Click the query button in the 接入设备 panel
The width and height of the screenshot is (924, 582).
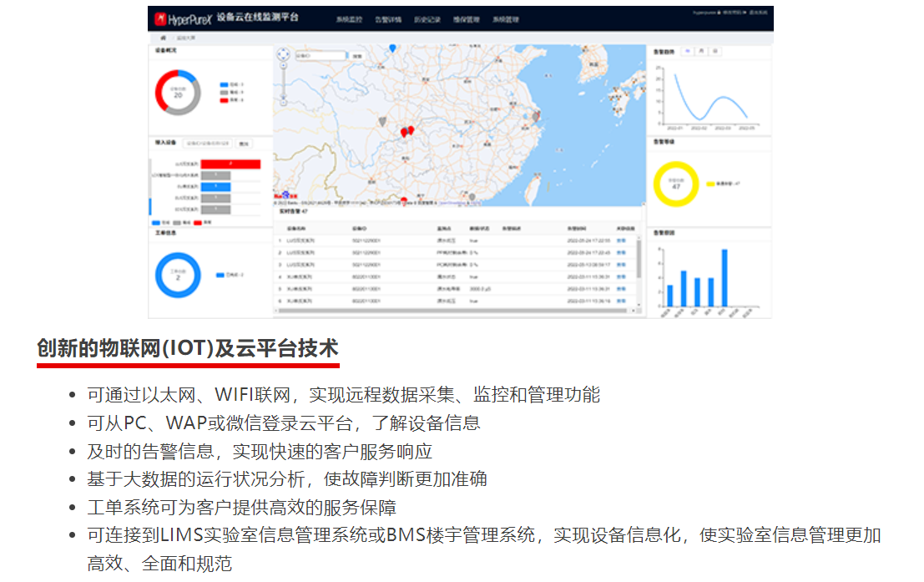tap(244, 144)
